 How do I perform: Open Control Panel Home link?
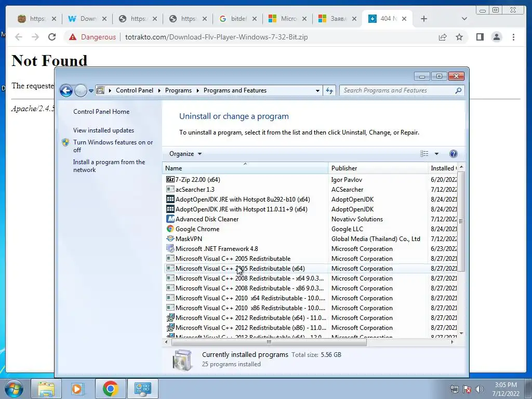101,111
